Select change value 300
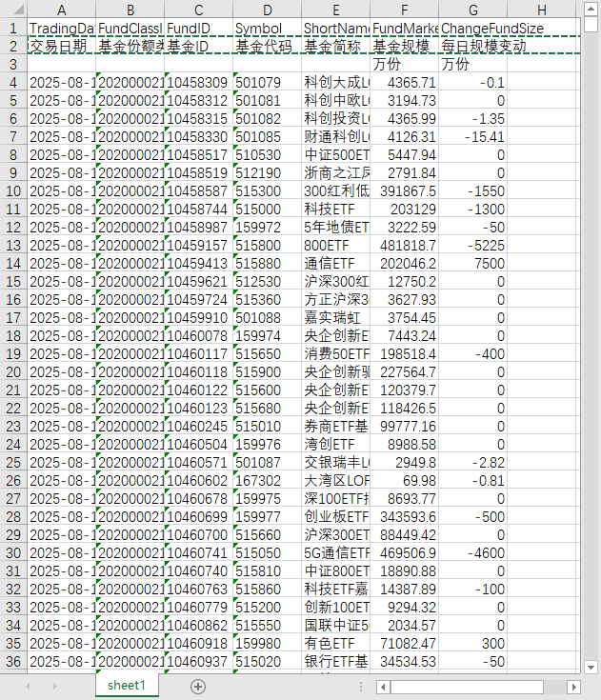 point(472,643)
